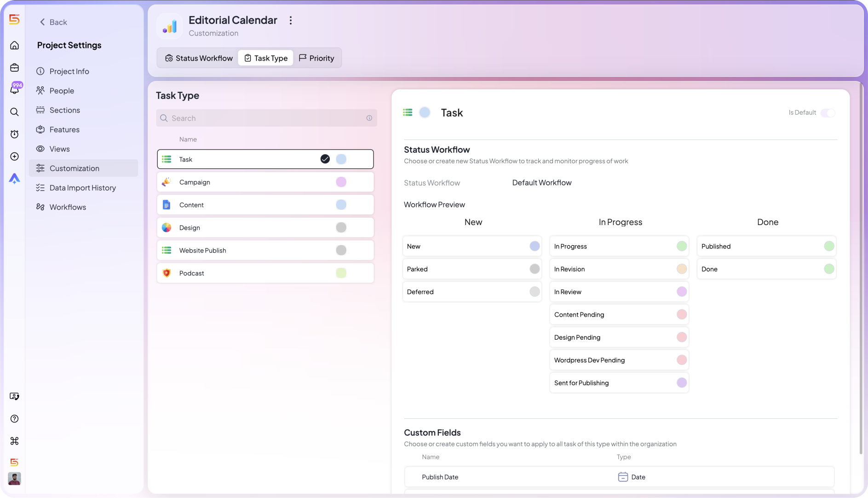Switch to Priority tab

pyautogui.click(x=316, y=58)
